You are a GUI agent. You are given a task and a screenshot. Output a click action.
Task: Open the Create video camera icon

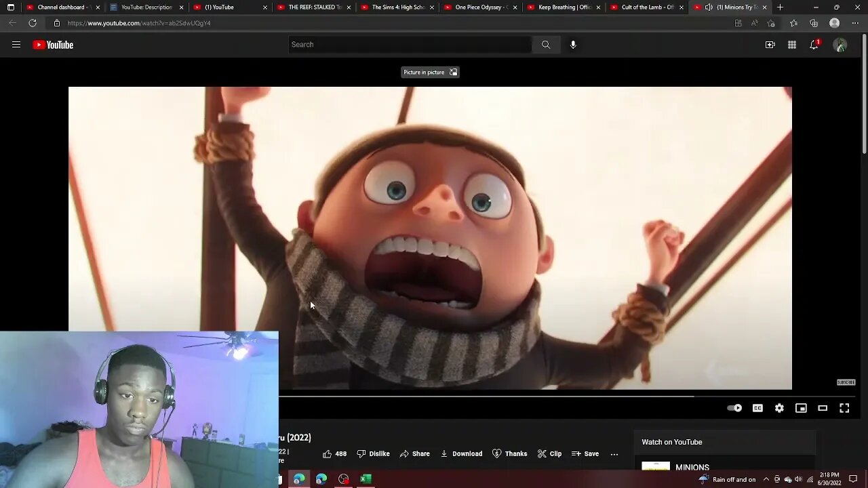(x=770, y=45)
